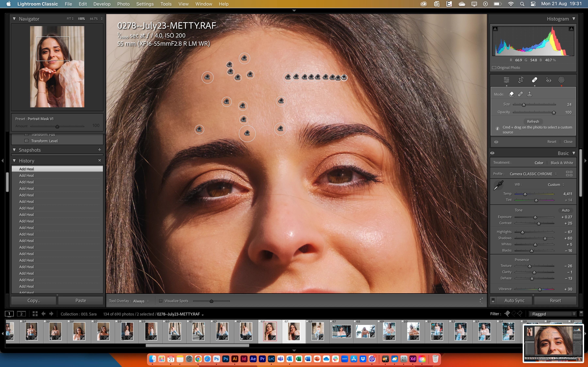588x367 pixels.
Task: Open the Red Eye Correction tool
Action: (x=548, y=80)
